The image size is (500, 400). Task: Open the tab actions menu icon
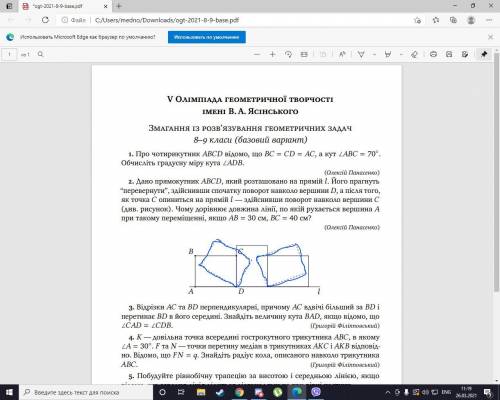(x=9, y=6)
